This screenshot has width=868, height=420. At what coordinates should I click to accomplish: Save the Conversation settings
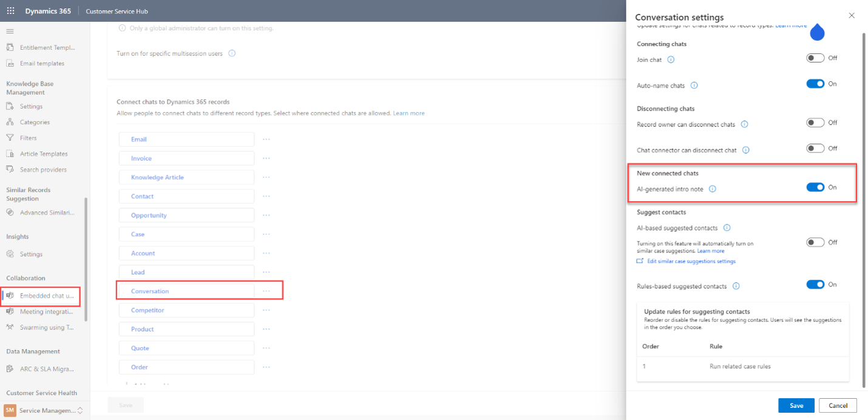pyautogui.click(x=796, y=405)
